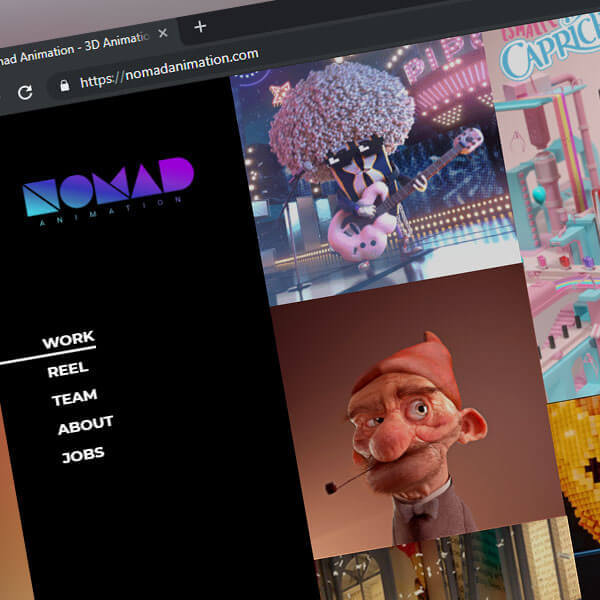
Task: Click the padlock site security icon
Action: click(65, 85)
